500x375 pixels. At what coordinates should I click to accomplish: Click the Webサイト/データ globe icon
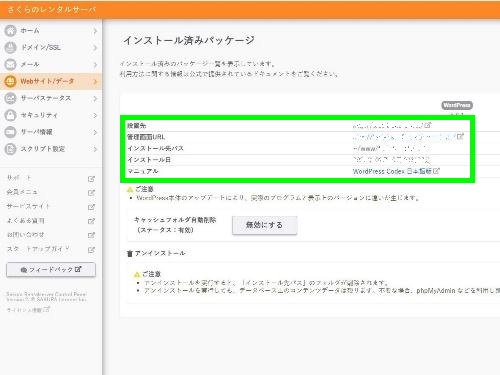click(x=10, y=81)
